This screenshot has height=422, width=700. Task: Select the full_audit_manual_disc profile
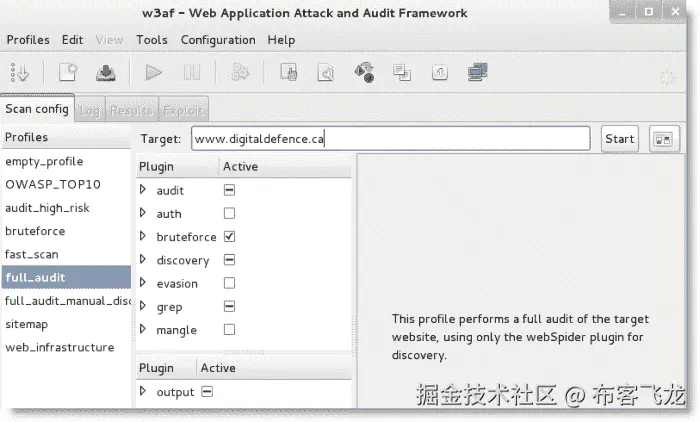(66, 301)
